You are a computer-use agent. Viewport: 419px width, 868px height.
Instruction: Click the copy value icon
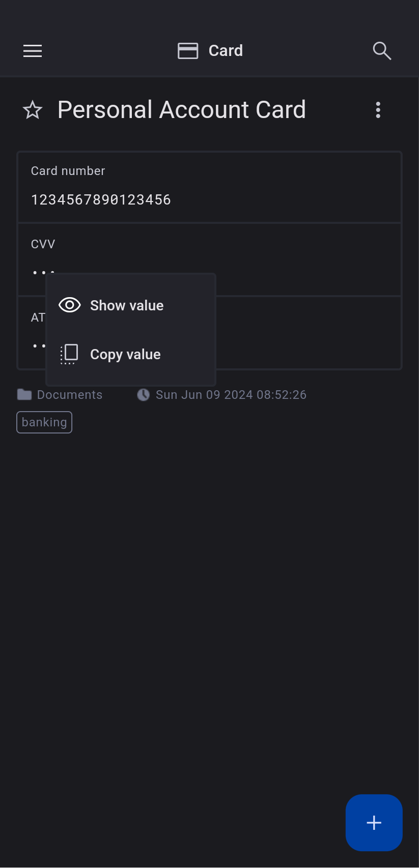tap(69, 354)
